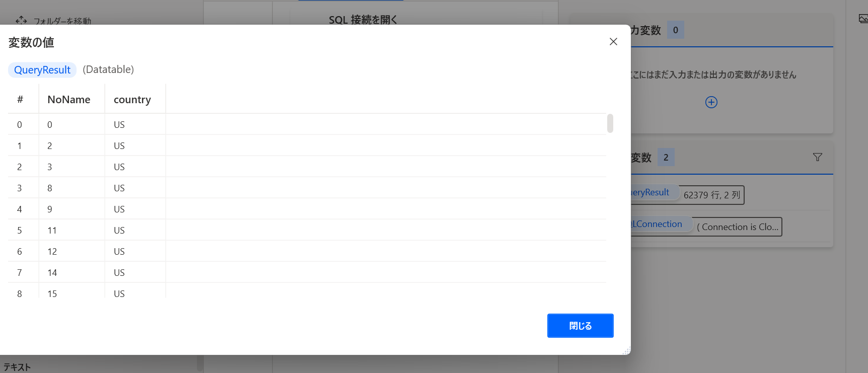This screenshot has width=868, height=373.
Task: Click the SQL 接続を開く action title
Action: coord(363,20)
